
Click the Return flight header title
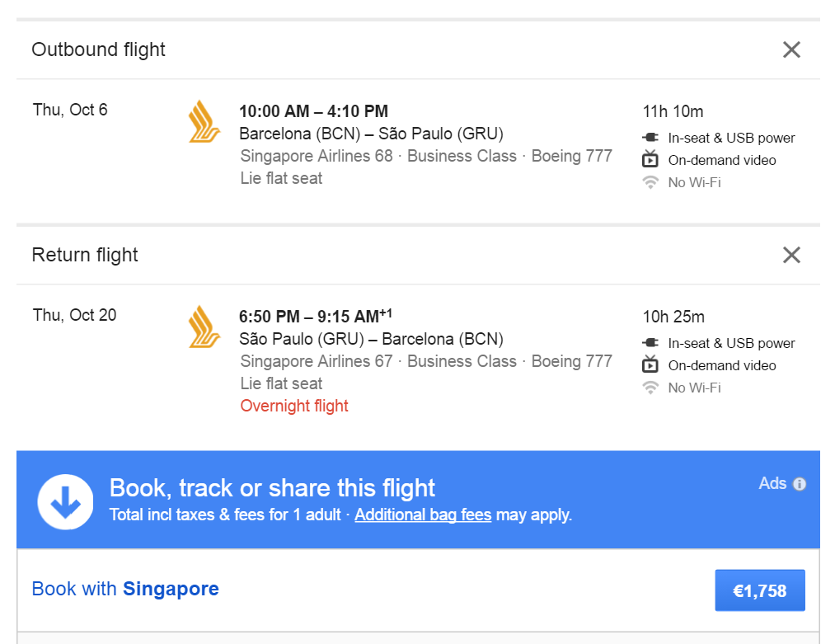coord(85,255)
